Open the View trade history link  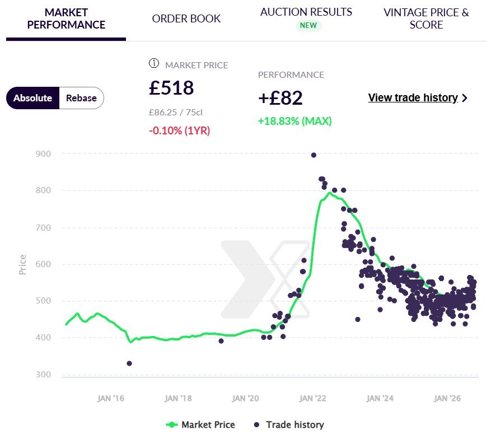click(x=413, y=98)
